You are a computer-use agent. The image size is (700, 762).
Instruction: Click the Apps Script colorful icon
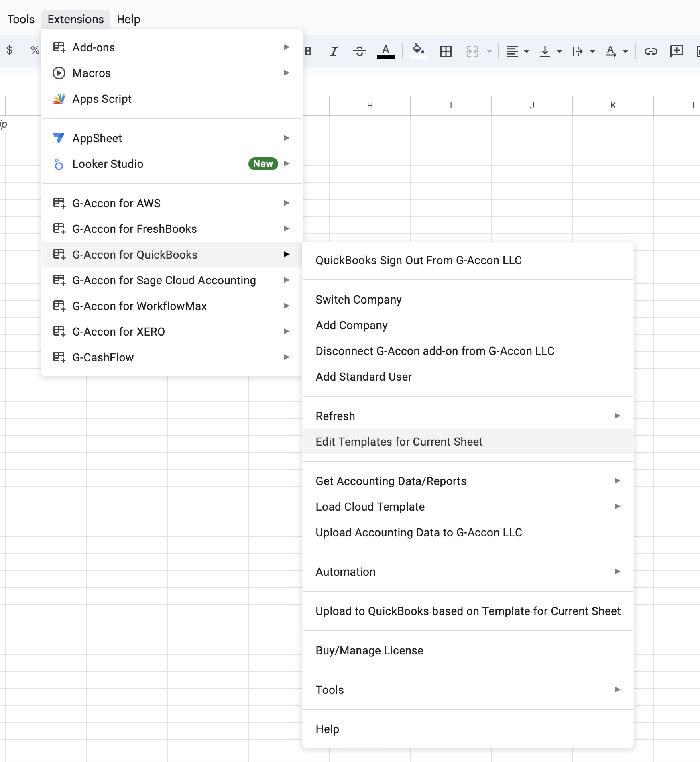point(59,99)
